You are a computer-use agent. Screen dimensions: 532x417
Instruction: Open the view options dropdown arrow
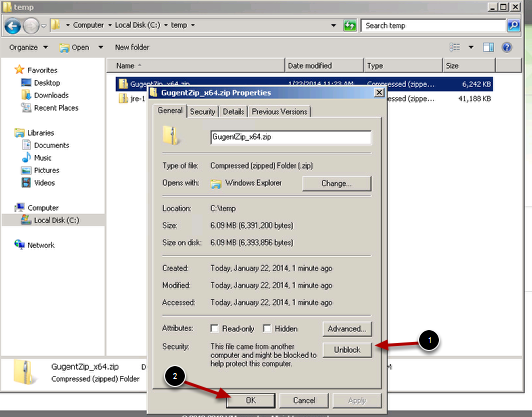[x=471, y=47]
